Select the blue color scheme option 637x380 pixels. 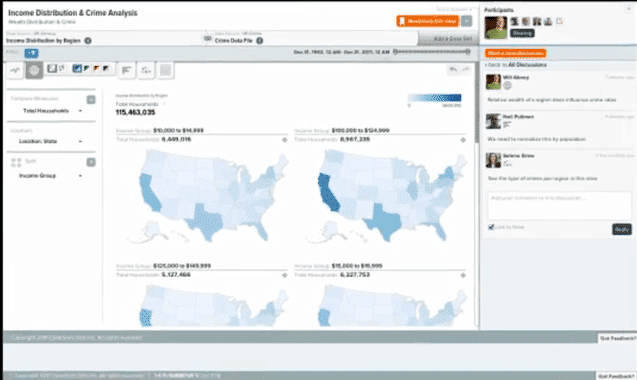[77, 68]
